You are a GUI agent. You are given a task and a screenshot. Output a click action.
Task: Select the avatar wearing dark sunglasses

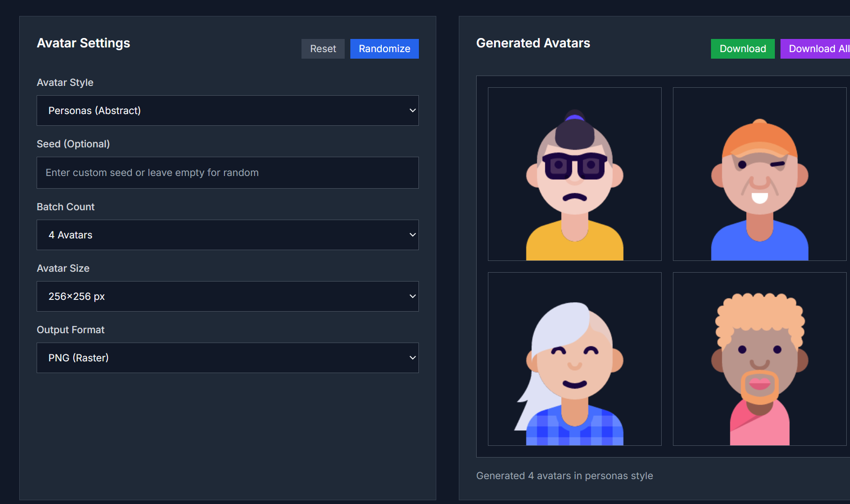coord(574,174)
